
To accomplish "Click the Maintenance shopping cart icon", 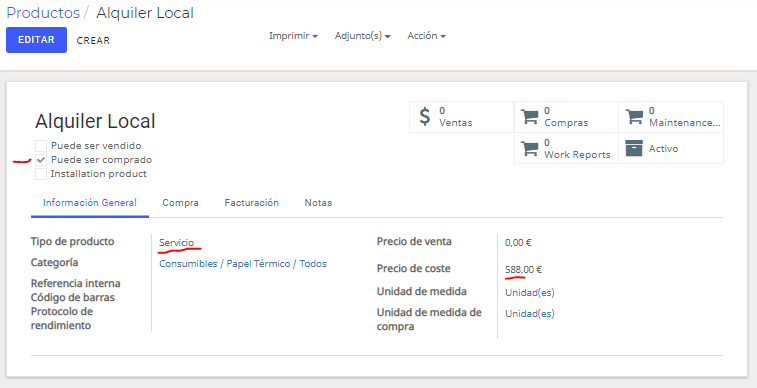I will [634, 117].
